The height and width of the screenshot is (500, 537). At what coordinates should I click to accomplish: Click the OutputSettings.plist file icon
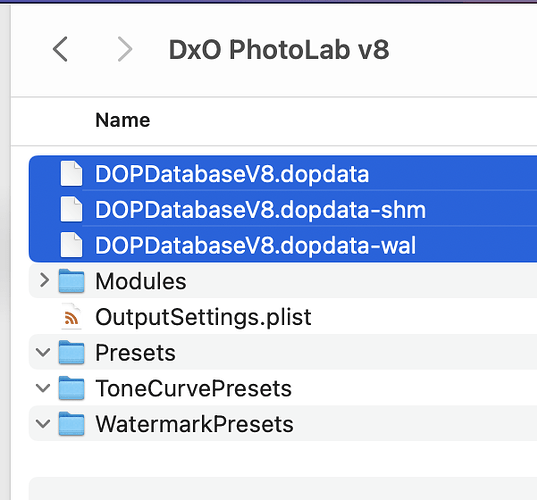71,317
